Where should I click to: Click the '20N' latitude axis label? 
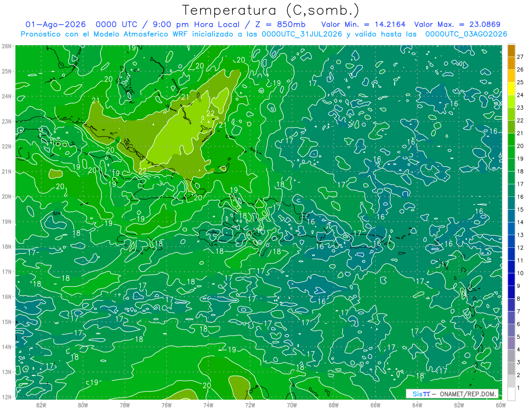(x=7, y=196)
